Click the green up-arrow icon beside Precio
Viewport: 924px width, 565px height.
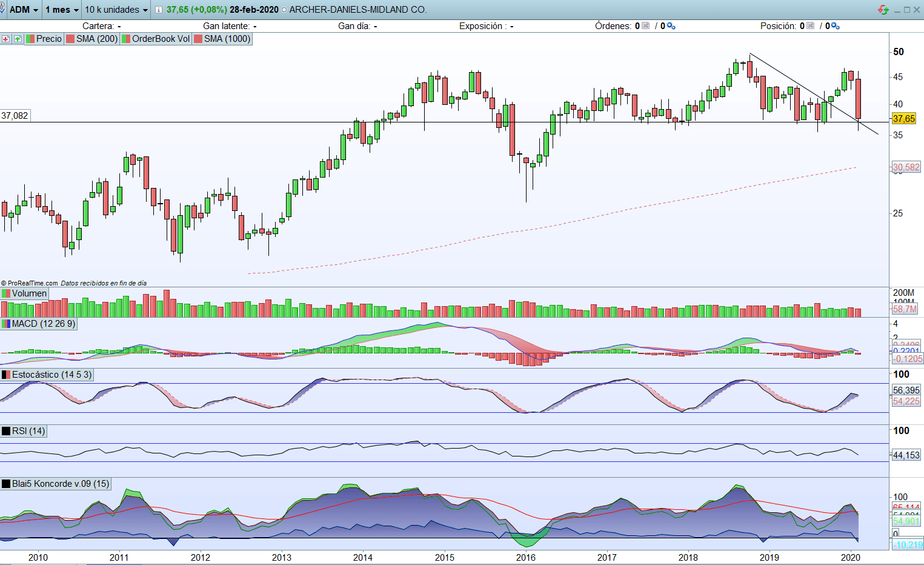point(18,39)
